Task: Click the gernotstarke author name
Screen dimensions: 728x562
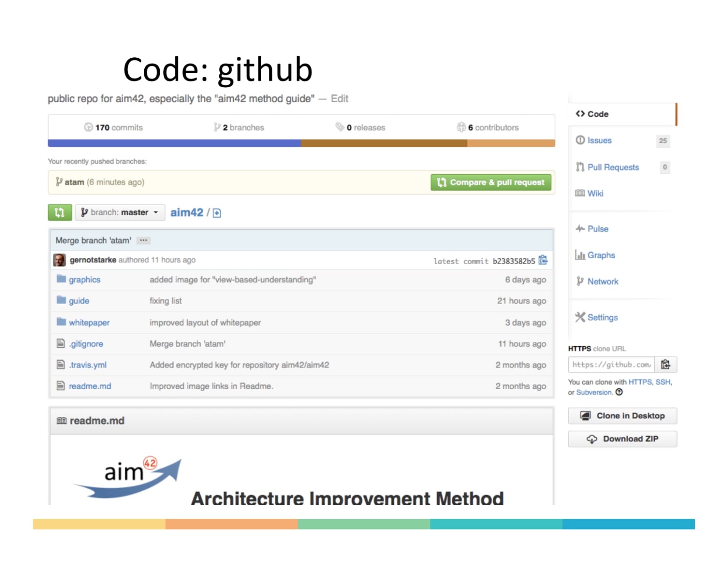Action: [x=93, y=260]
